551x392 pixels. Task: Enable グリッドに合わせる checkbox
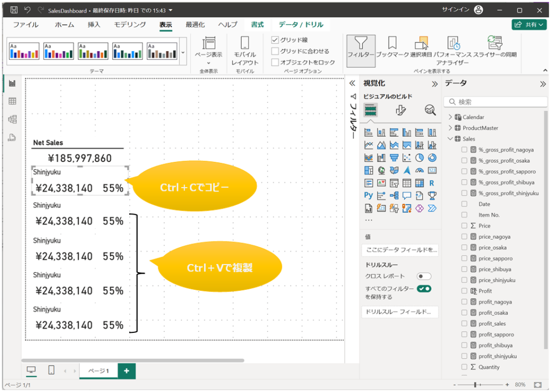coord(275,51)
